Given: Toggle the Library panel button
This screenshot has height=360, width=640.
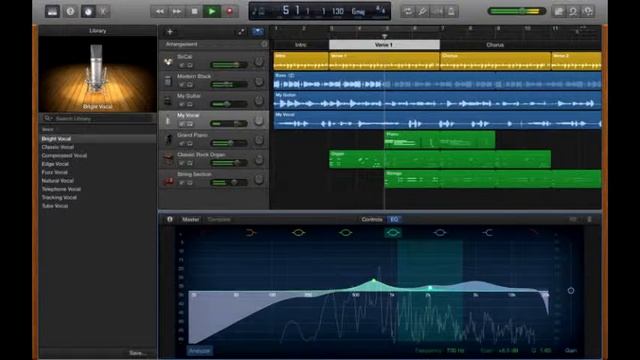Looking at the screenshot, I should [x=52, y=11].
